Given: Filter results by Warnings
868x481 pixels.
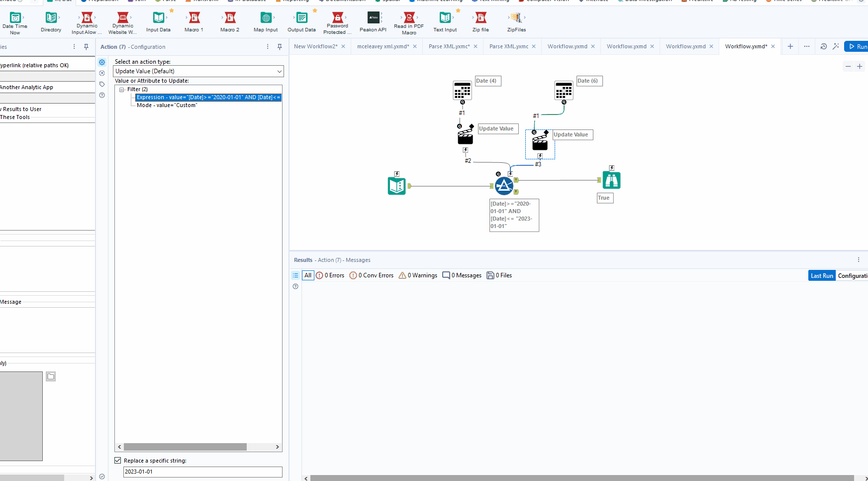Looking at the screenshot, I should coord(418,275).
